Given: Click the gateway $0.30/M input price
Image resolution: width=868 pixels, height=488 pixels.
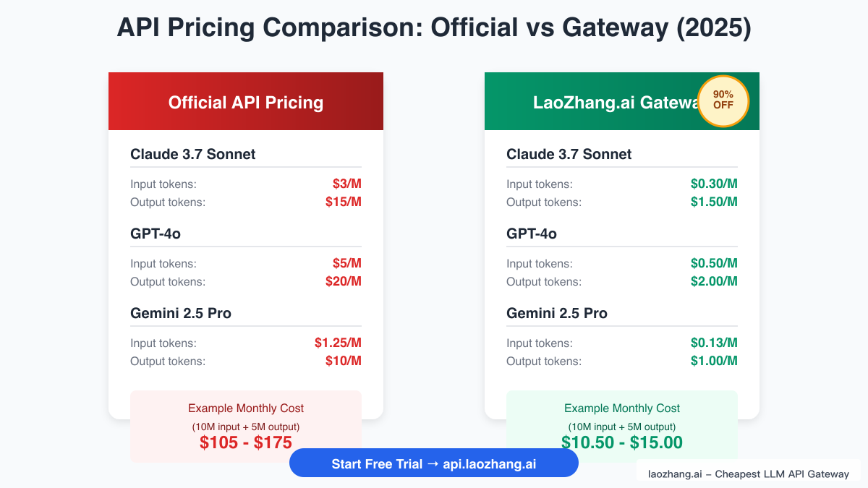Looking at the screenshot, I should click(714, 184).
